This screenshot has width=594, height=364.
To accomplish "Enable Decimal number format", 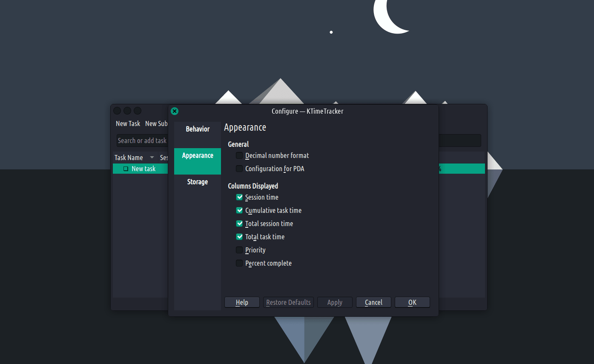I will point(239,156).
